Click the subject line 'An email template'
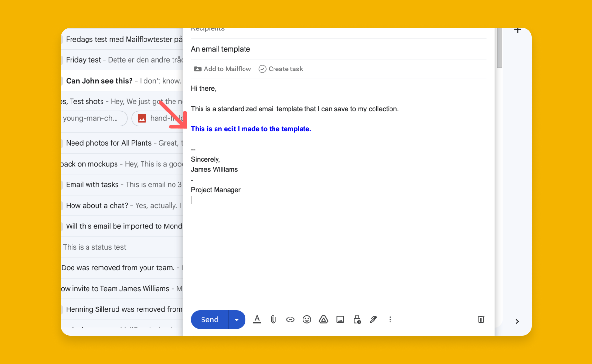Viewport: 592px width, 364px height. 220,49
